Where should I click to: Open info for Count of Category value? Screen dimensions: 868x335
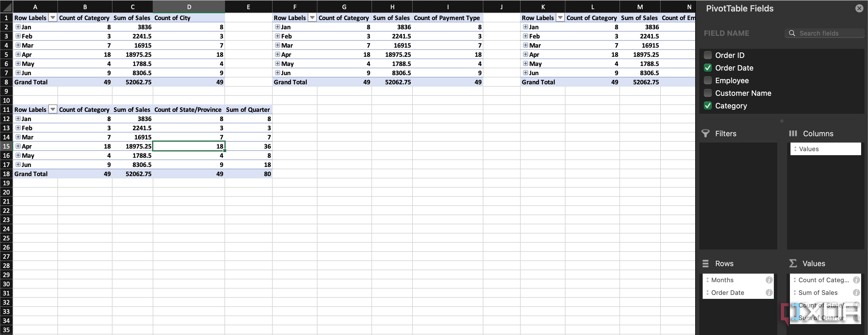click(x=856, y=280)
